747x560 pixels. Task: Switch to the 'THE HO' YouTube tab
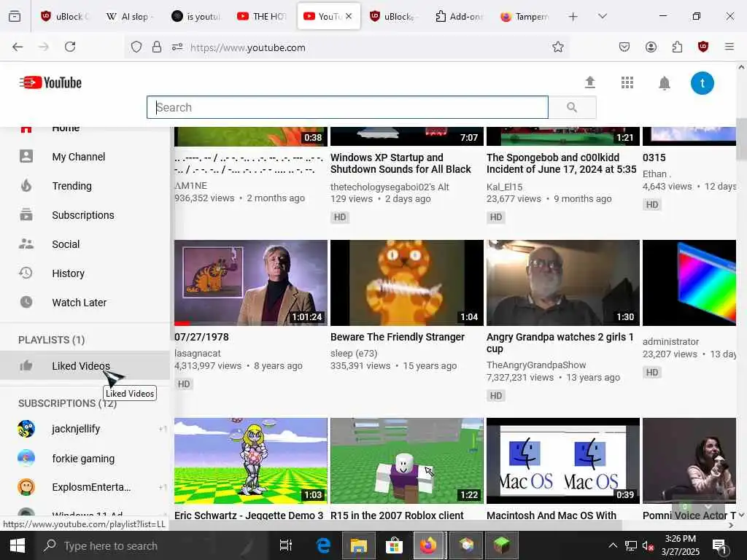point(262,16)
